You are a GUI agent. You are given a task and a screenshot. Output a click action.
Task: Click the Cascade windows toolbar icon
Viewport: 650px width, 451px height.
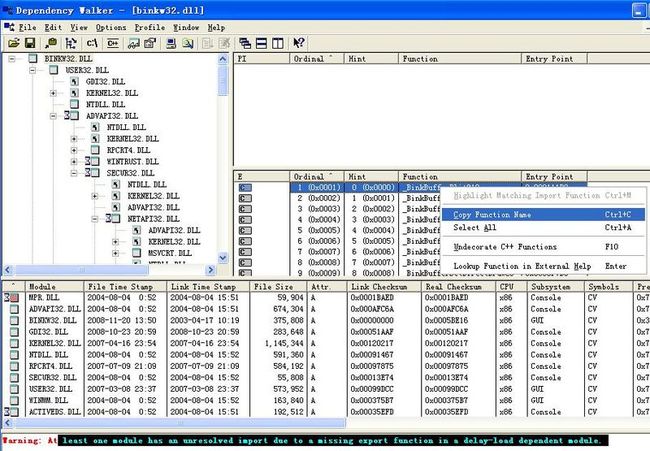(245, 43)
